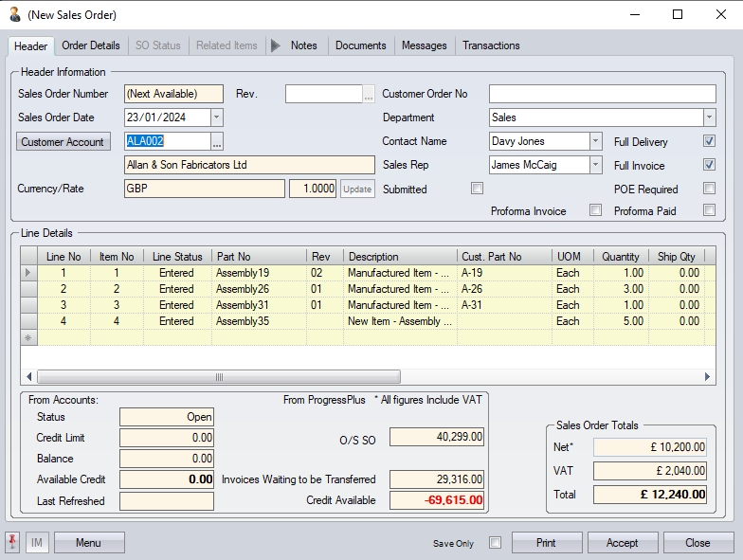Open the Rev. lookup ellipsis button

(369, 94)
